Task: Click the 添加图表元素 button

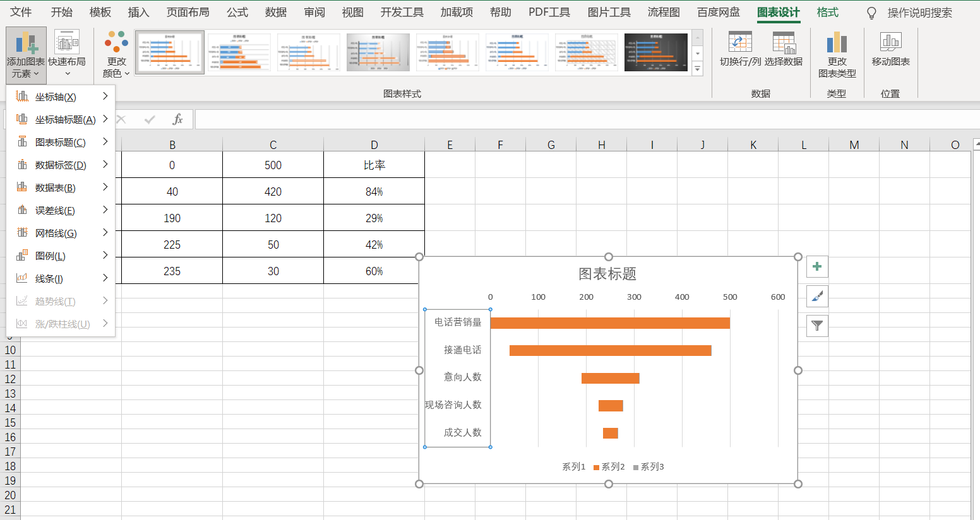Action: 26,56
